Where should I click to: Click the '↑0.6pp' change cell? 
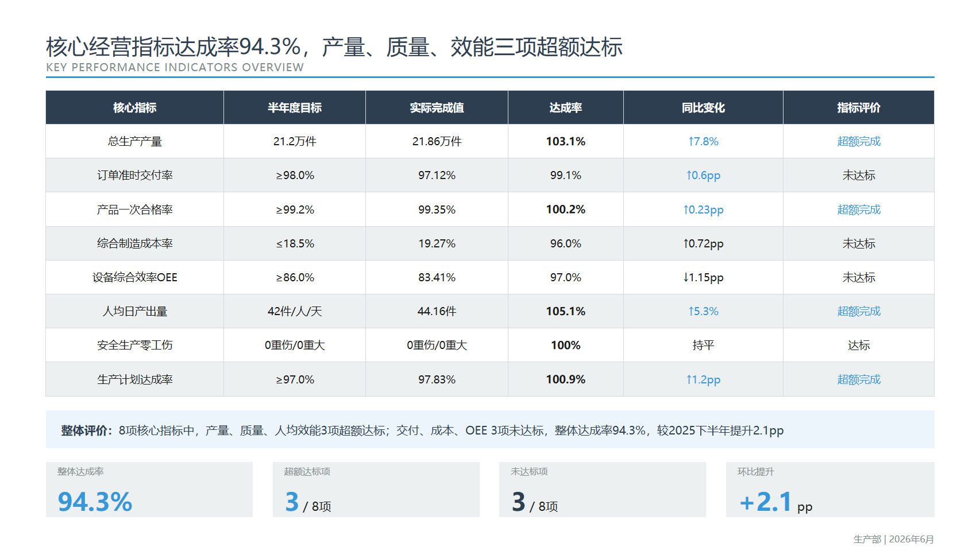click(703, 175)
